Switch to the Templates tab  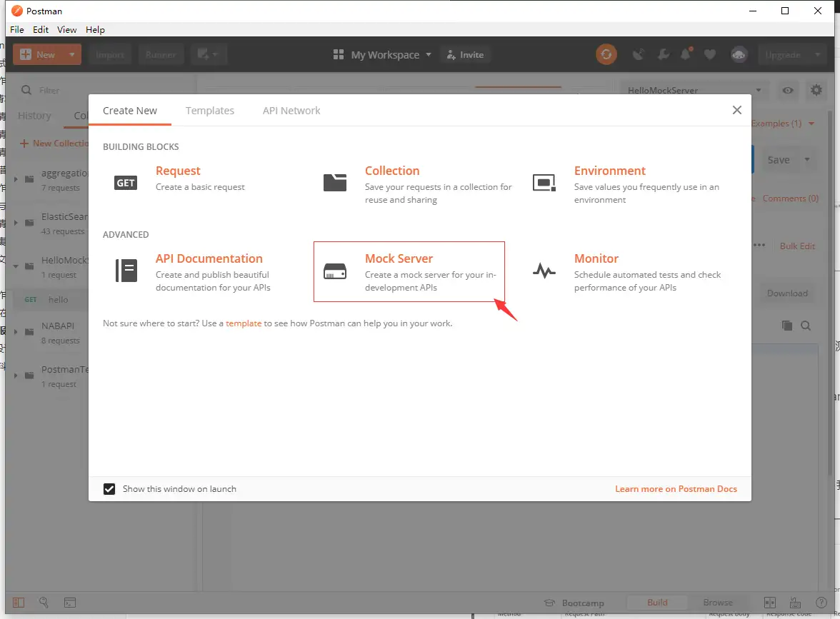[210, 111]
